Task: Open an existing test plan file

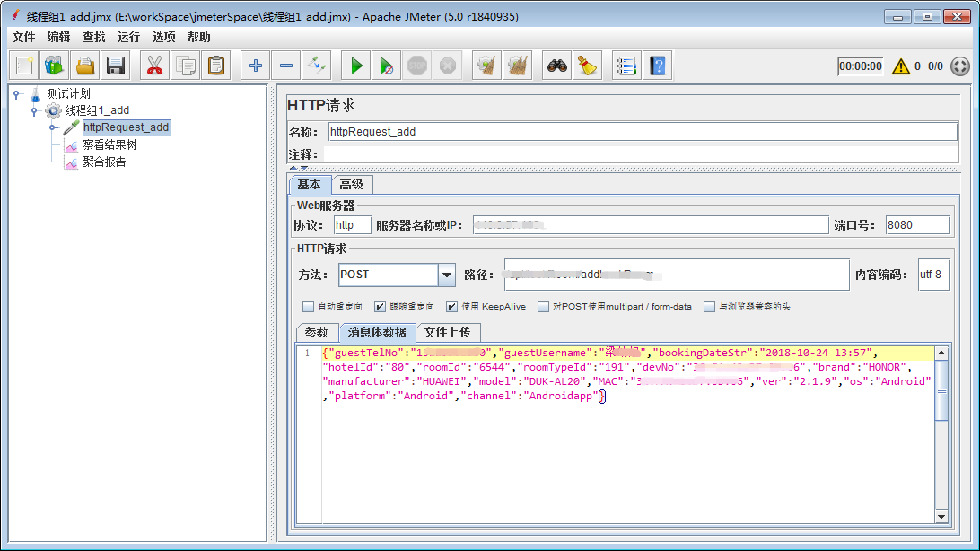Action: pos(85,66)
